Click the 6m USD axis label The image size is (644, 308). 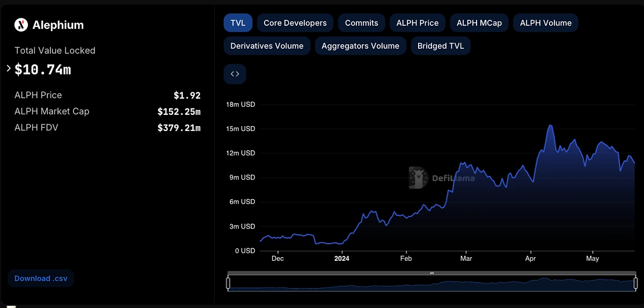coord(242,202)
